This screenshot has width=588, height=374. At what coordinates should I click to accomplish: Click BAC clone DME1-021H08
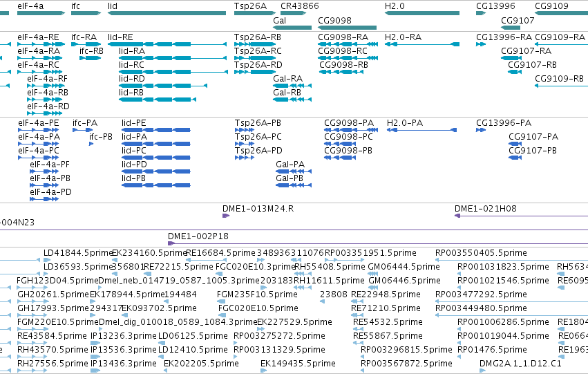pos(486,209)
